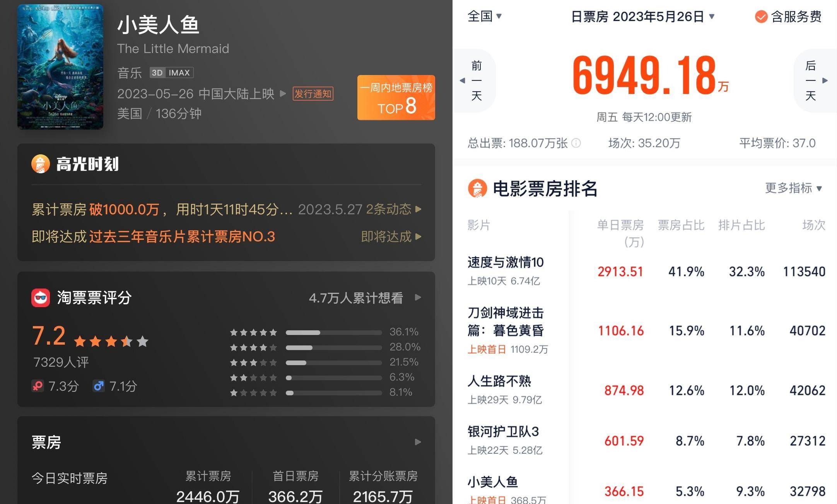
Task: Click the highlight moments lighthouse icon
Action: pyautogui.click(x=41, y=164)
